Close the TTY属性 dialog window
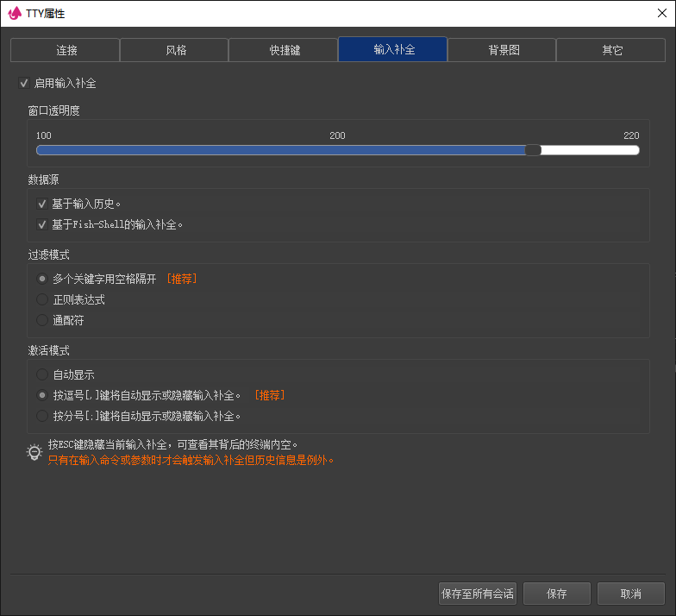Screen dimensions: 676x616 [x=660, y=13]
